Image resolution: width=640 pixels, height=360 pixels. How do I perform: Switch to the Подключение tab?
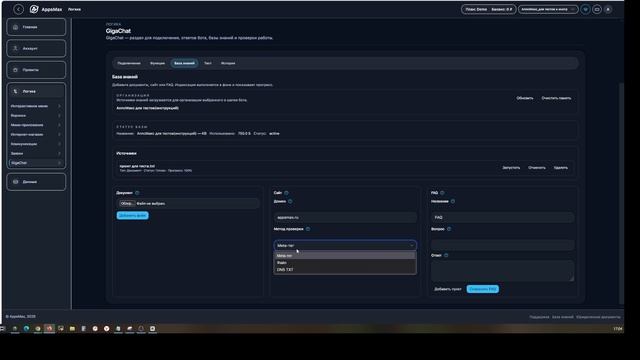pyautogui.click(x=129, y=63)
